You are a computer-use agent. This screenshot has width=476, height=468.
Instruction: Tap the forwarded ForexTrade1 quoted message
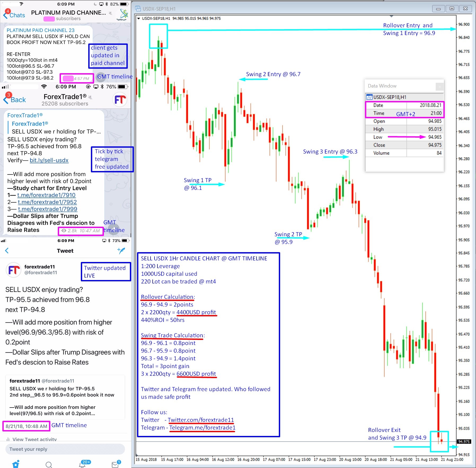(54, 128)
